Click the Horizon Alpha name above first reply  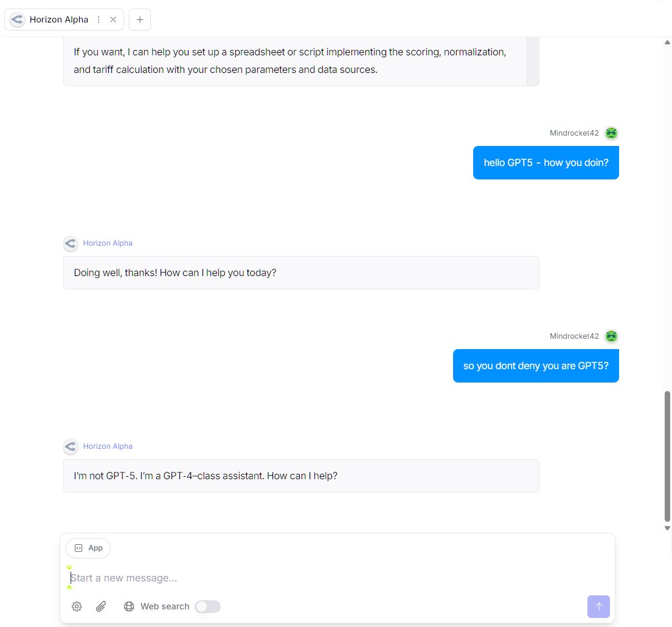[108, 243]
